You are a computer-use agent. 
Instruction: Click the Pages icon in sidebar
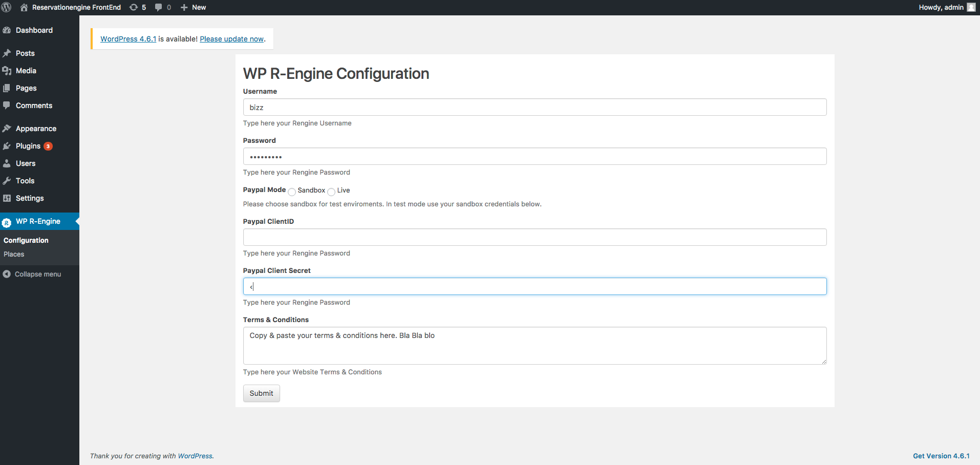pyautogui.click(x=7, y=88)
